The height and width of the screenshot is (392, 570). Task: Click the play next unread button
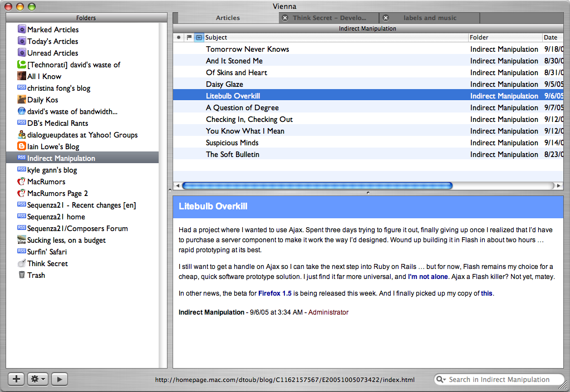point(59,379)
